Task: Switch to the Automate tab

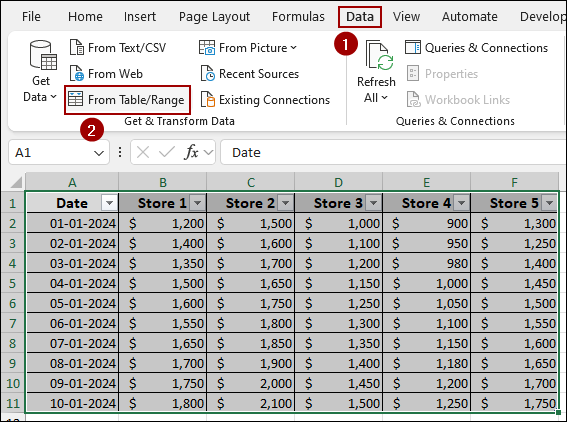Action: 470,17
